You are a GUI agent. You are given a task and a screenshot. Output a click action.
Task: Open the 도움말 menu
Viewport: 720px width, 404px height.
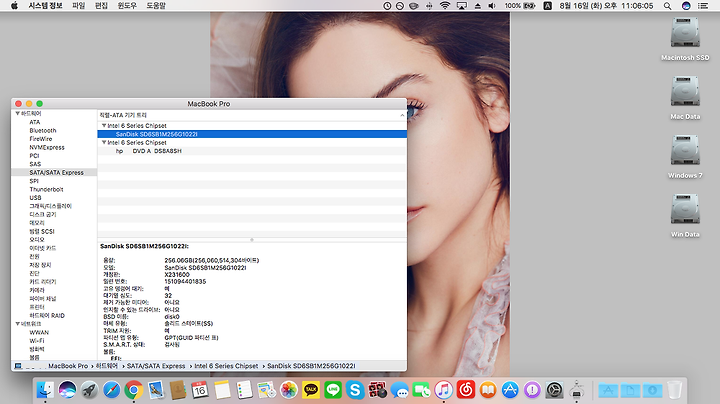click(x=156, y=6)
